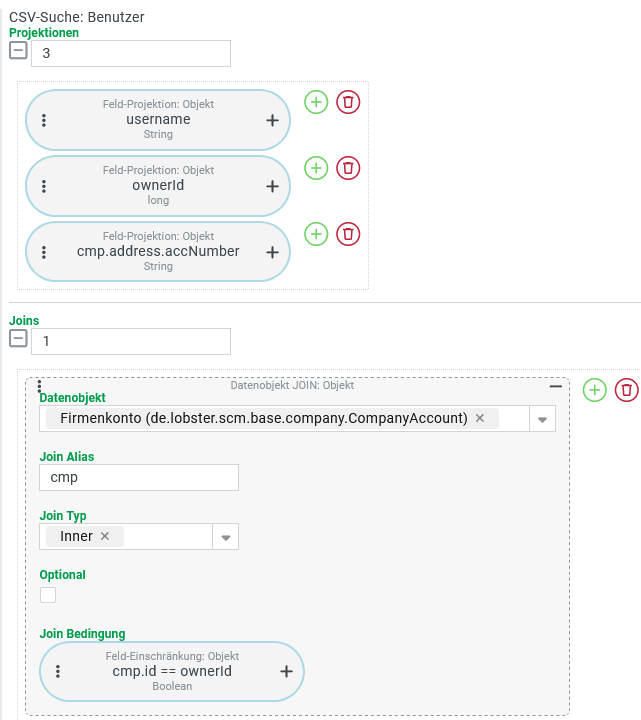Click green add icon beside the join block

595,390
